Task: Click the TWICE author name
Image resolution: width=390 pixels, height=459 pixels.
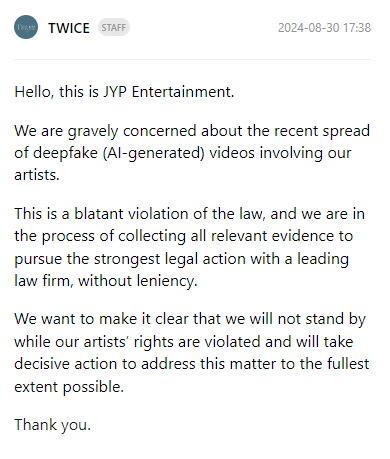Action: click(x=69, y=28)
